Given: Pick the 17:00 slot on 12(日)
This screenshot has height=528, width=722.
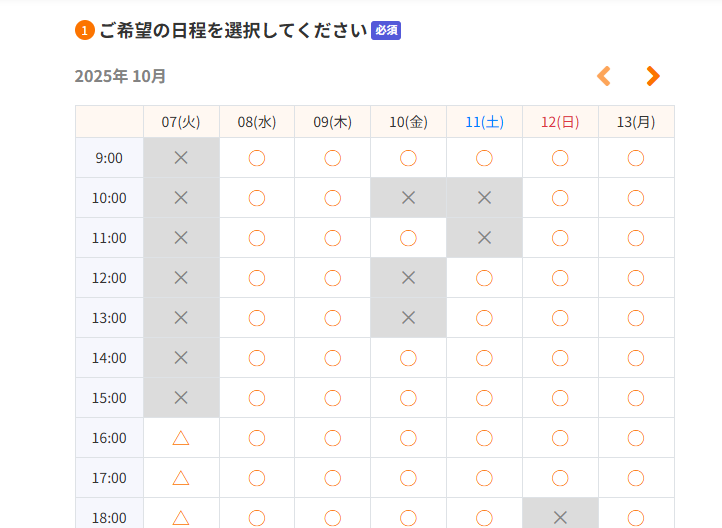Looking at the screenshot, I should click(560, 478).
